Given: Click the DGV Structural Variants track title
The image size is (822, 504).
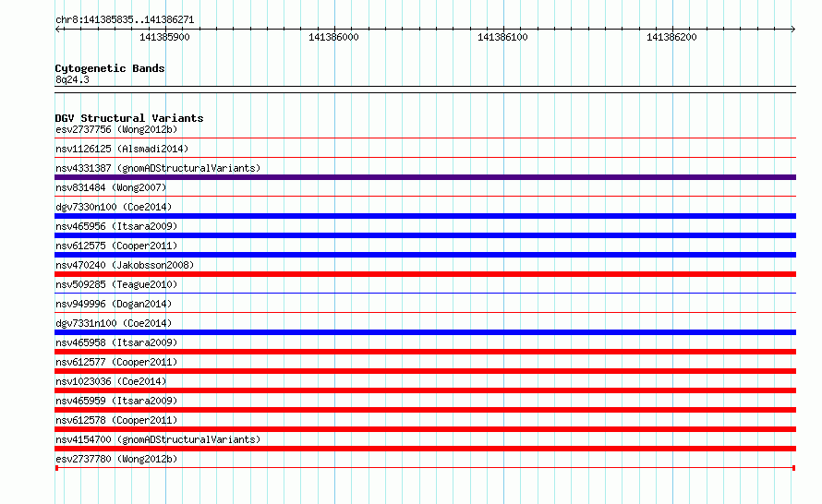Looking at the screenshot, I should coord(129,118).
